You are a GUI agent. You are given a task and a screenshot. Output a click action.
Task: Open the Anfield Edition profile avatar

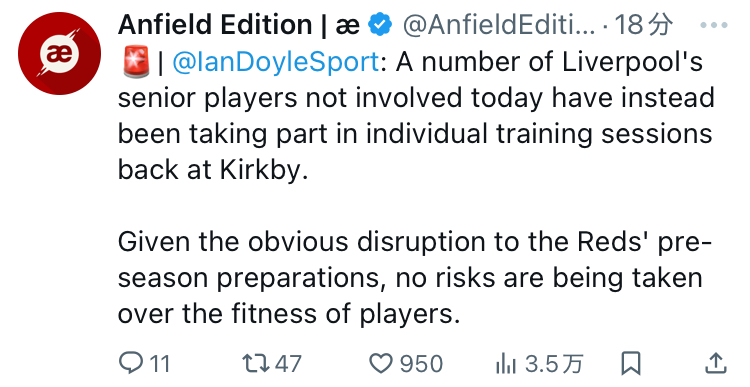pos(59,54)
